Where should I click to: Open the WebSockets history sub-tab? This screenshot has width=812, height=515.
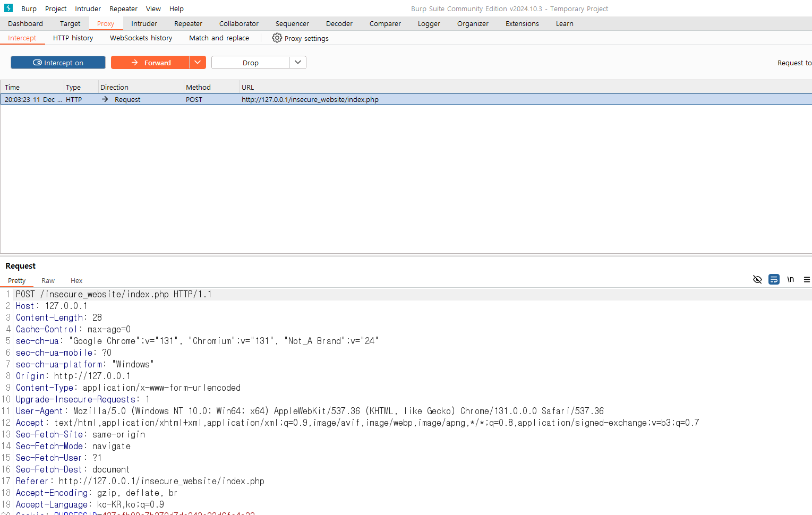141,38
